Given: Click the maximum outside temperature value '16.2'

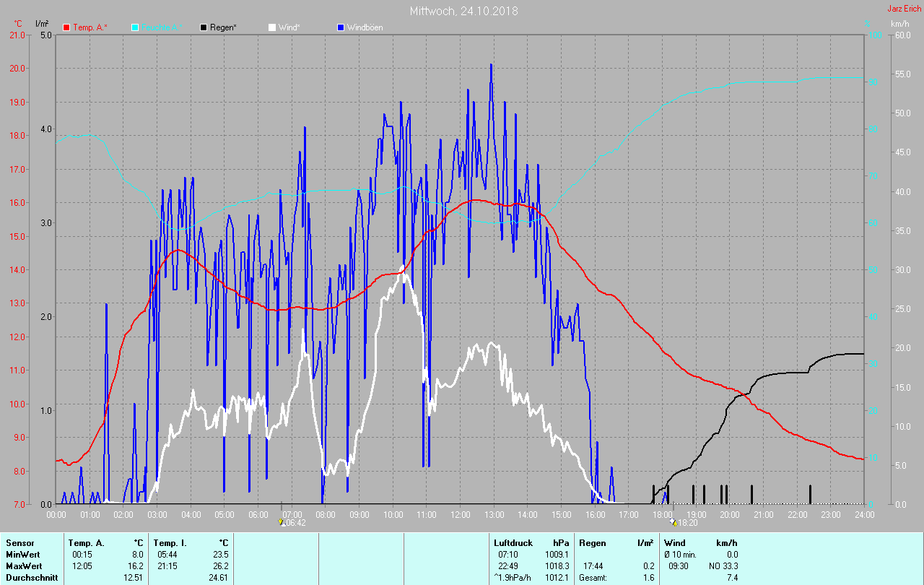Looking at the screenshot, I should coord(135,566).
